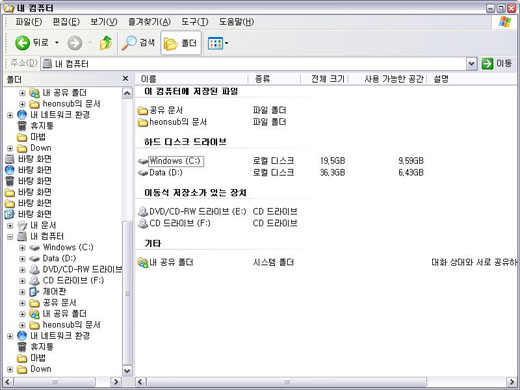This screenshot has width=520, height=390.
Task: Select CD 드라이브 (F:) icon in file list
Action: click(x=143, y=223)
